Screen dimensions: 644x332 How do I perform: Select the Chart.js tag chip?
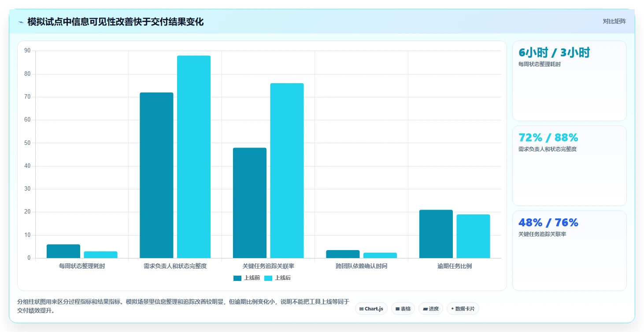tap(371, 309)
